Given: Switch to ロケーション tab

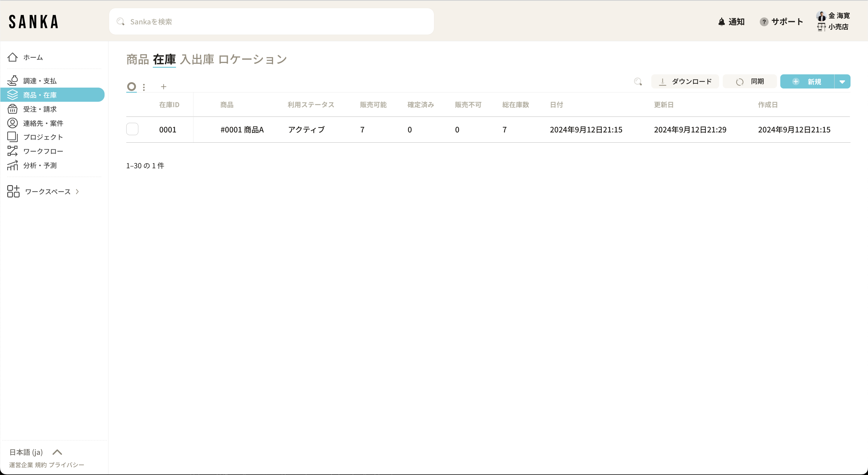Looking at the screenshot, I should tap(252, 60).
